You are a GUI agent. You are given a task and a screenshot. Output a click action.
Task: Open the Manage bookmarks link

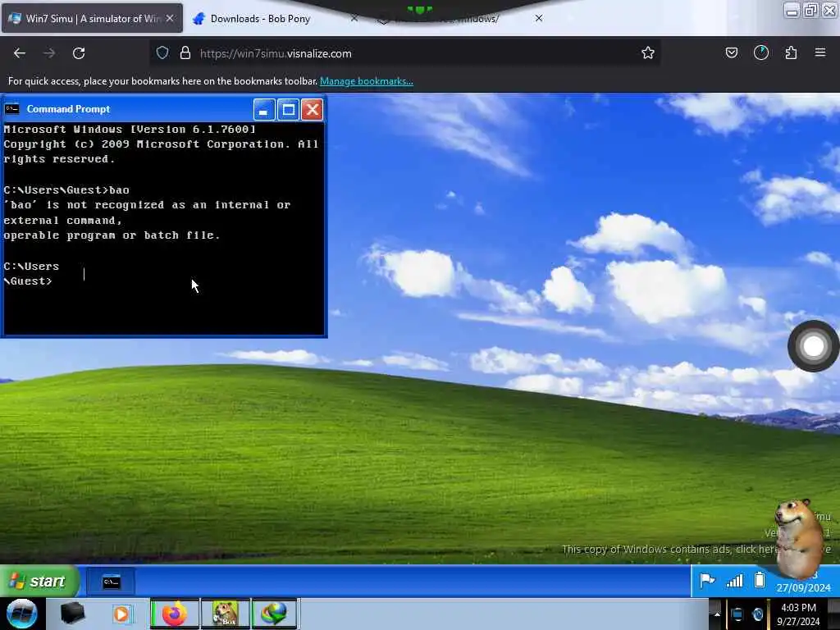[x=367, y=81]
